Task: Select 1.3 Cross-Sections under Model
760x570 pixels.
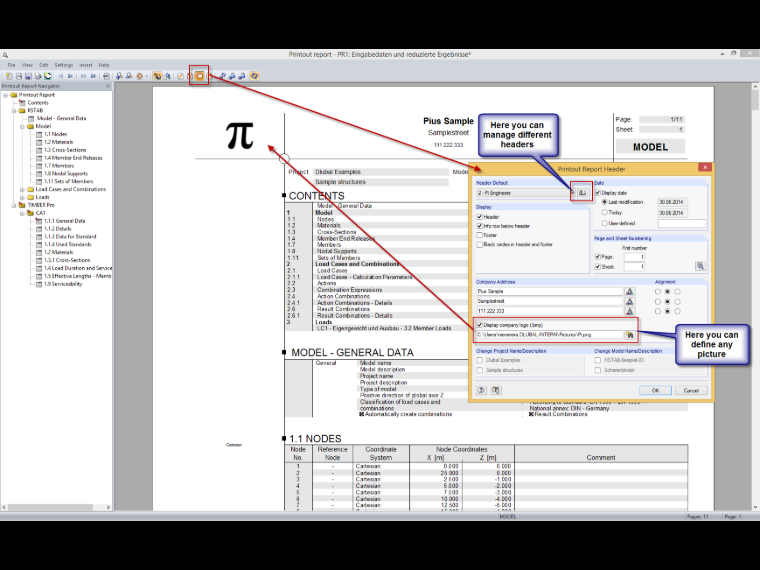Action: point(65,150)
